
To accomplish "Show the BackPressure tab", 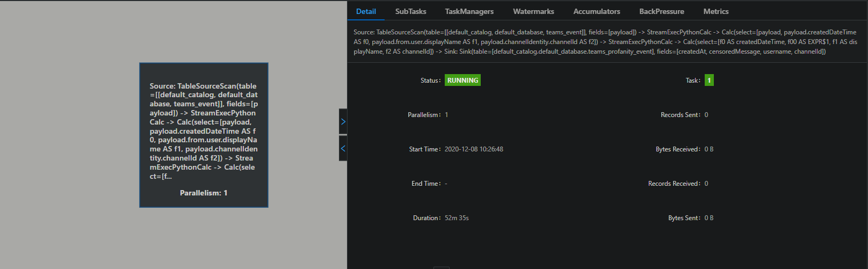I will point(661,11).
